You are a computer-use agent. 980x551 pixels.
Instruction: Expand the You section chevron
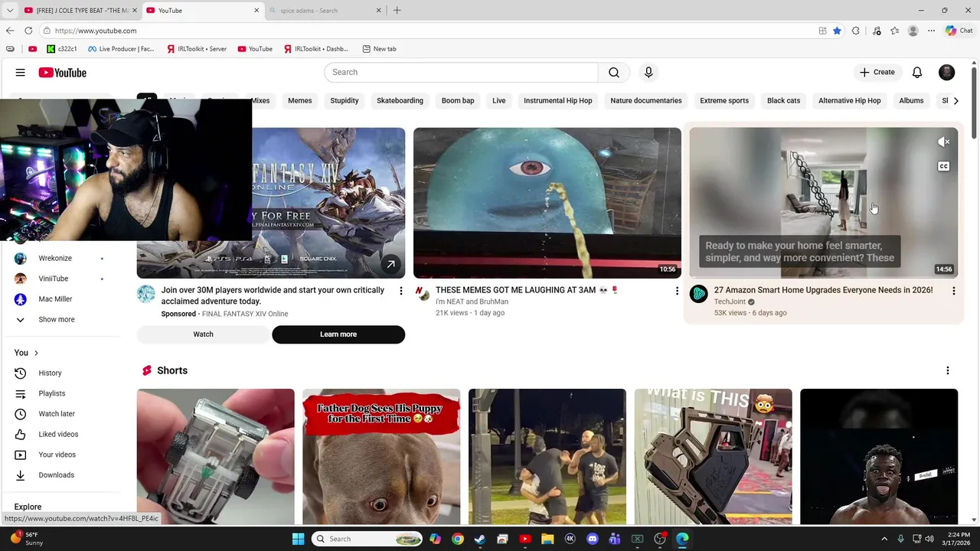(36, 353)
